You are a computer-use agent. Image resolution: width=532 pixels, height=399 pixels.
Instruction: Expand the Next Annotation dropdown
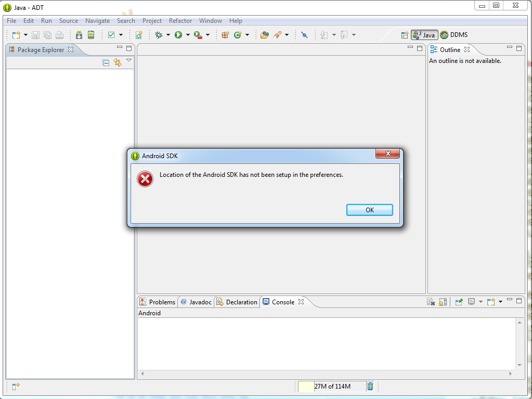pyautogui.click(x=334, y=35)
